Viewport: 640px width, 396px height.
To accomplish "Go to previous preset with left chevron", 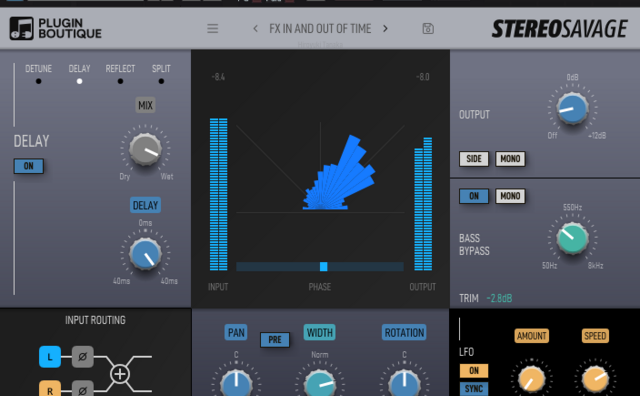I will click(x=256, y=29).
